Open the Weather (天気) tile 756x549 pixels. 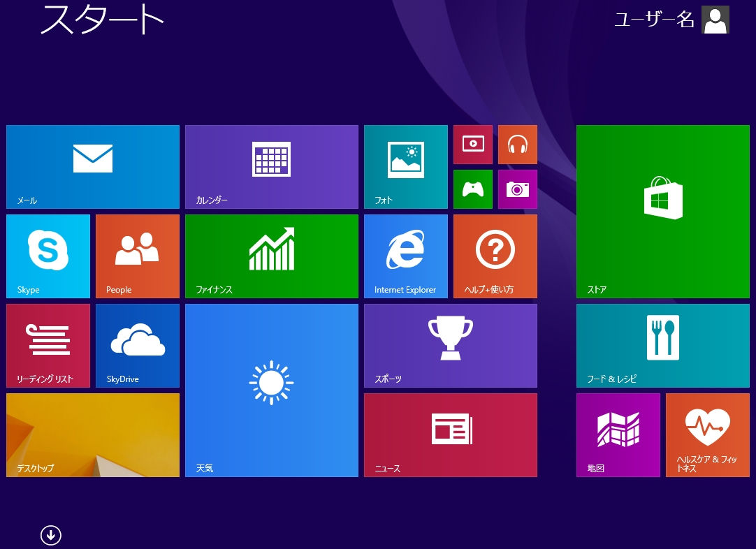[271, 390]
